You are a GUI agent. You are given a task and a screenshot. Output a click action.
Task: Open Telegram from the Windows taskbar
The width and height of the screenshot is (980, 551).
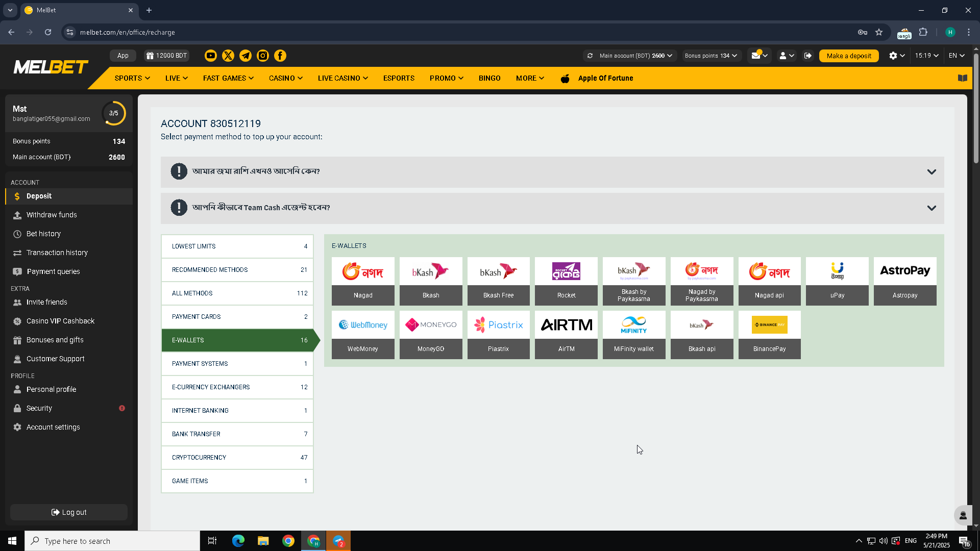pyautogui.click(x=338, y=541)
